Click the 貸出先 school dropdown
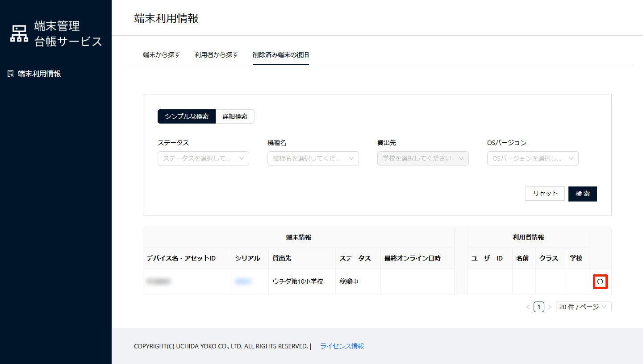 click(423, 158)
